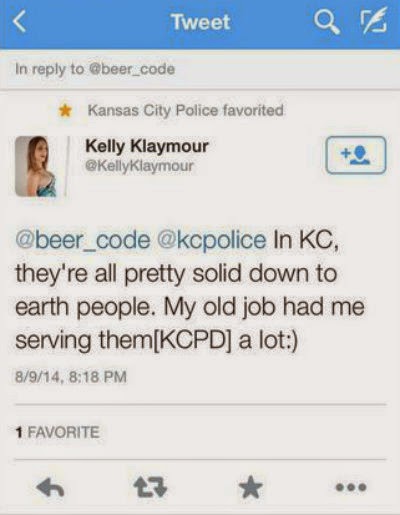The image size is (400, 515).
Task: Tap the Tweet header title
Action: (201, 22)
